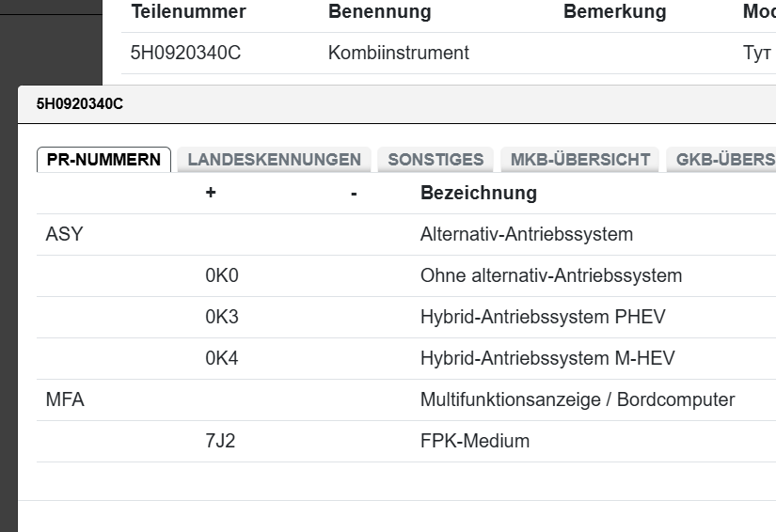Viewport: 776px width, 532px height.
Task: Select the 0K3 PR code
Action: coord(222,318)
